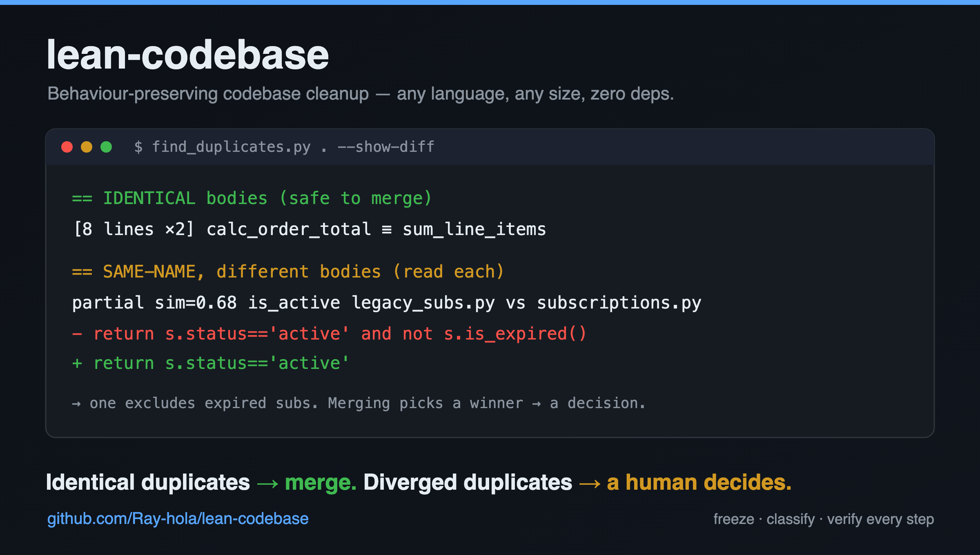The width and height of the screenshot is (980, 555).
Task: Click the '$ find_duplicates.py . --show-diff' command
Action: click(284, 147)
